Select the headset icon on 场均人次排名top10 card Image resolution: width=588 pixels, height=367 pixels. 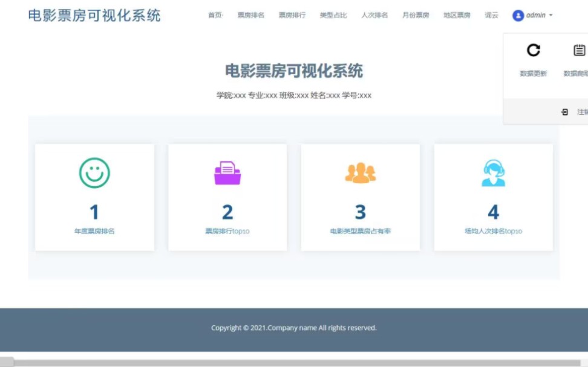(493, 172)
